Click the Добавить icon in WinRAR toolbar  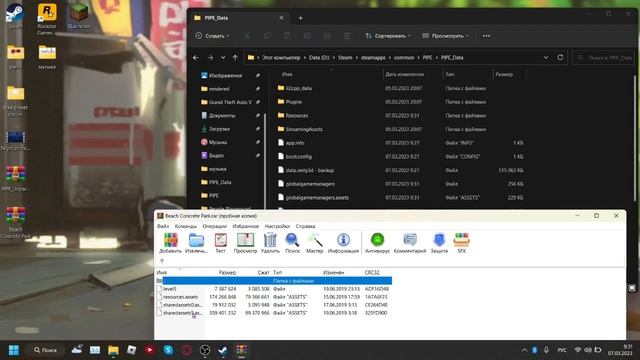171,243
